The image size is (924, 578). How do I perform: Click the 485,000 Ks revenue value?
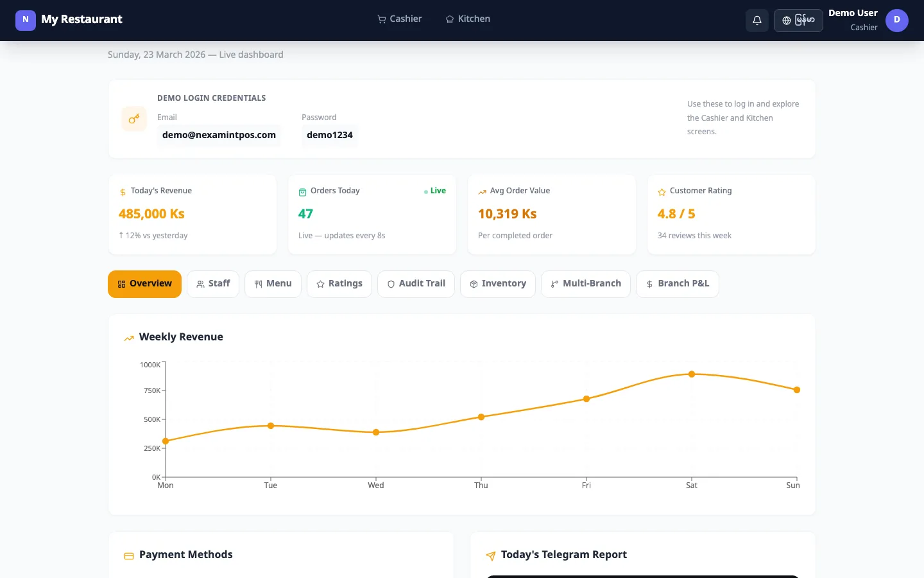pos(151,214)
